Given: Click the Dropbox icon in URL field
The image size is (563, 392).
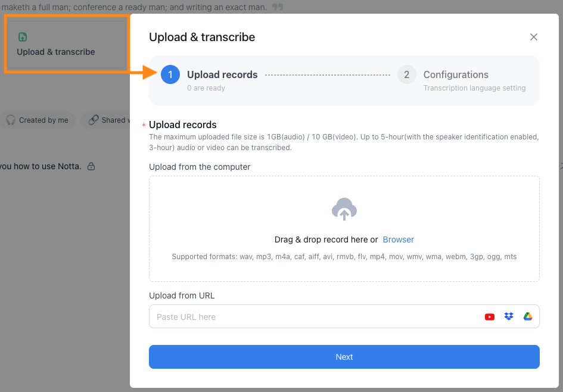Looking at the screenshot, I should (x=509, y=316).
